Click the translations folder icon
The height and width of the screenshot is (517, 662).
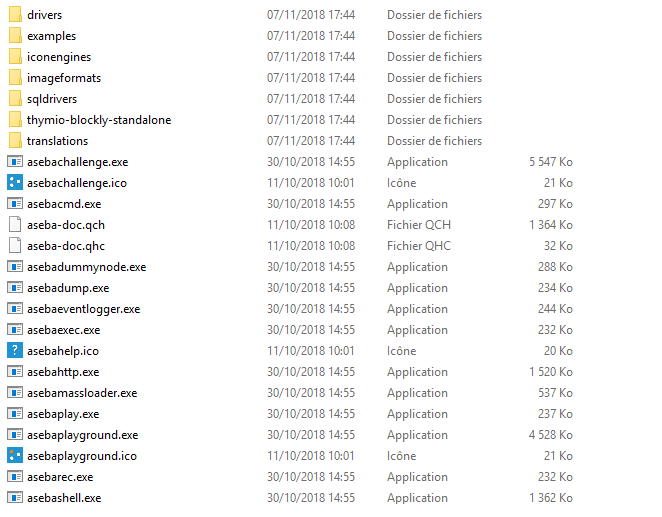pos(15,141)
